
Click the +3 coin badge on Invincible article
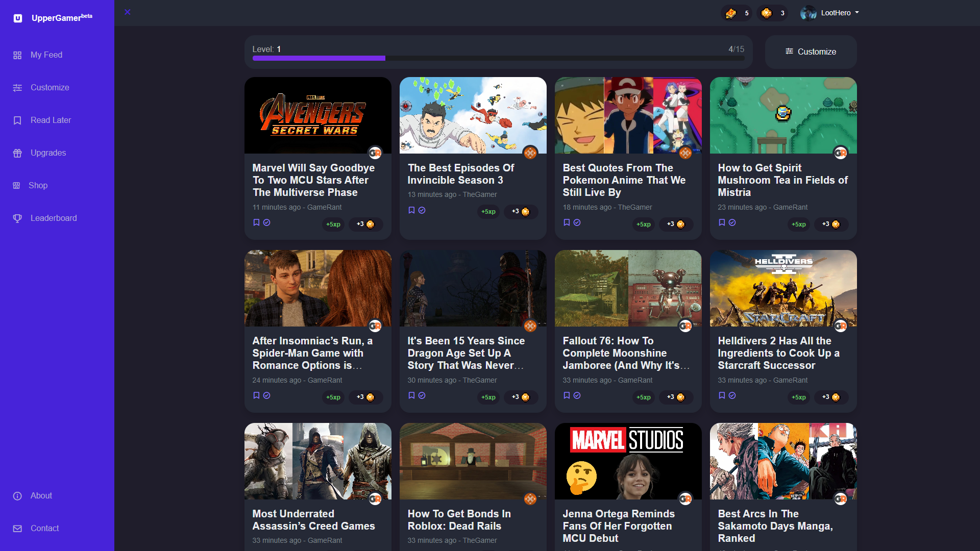coord(521,212)
